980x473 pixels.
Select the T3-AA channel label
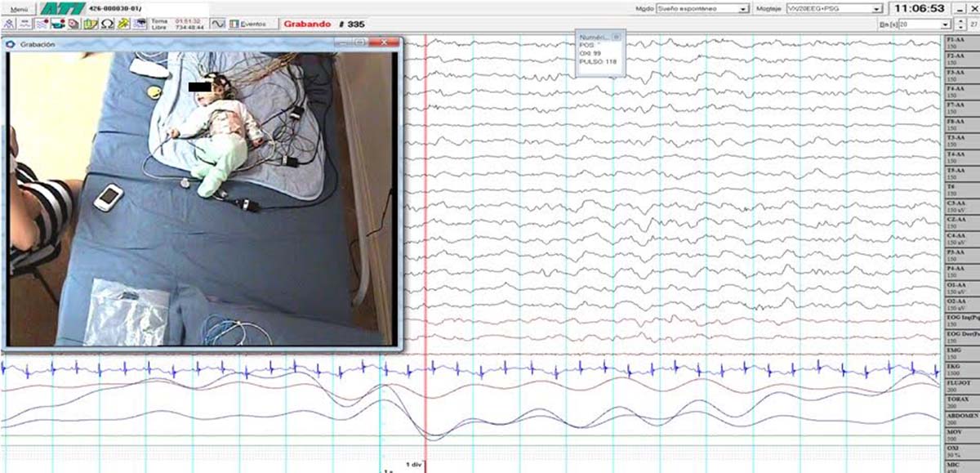[960, 140]
